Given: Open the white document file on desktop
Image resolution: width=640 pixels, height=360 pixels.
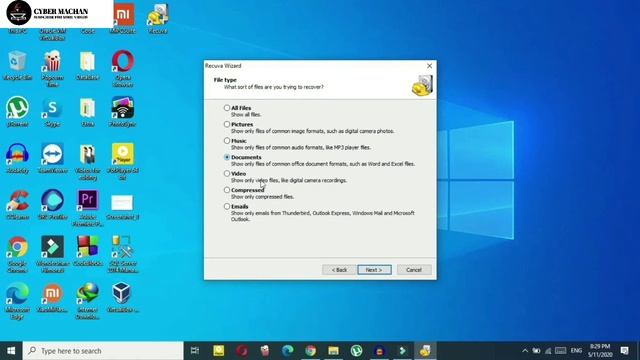Looking at the screenshot, I should click(122, 205).
